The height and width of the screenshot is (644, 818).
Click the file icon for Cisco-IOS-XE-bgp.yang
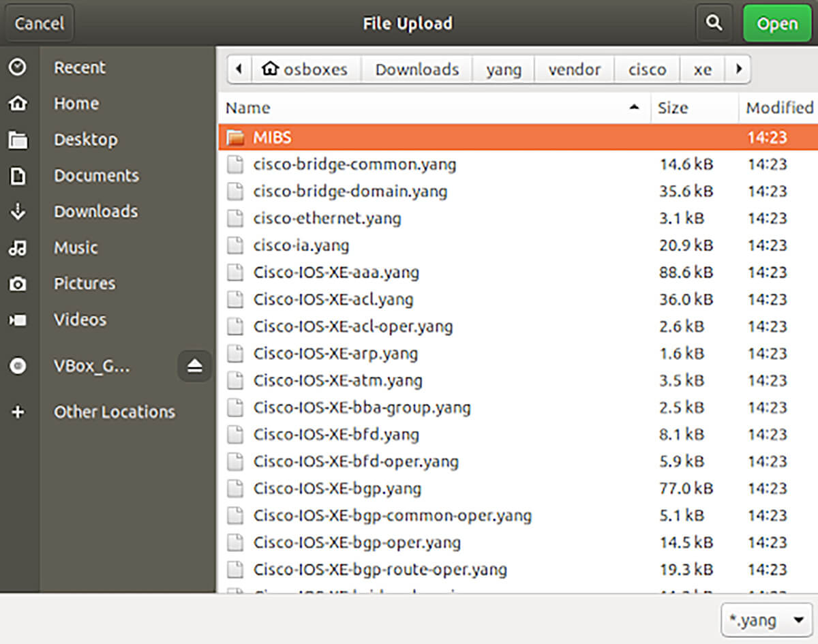pyautogui.click(x=235, y=489)
